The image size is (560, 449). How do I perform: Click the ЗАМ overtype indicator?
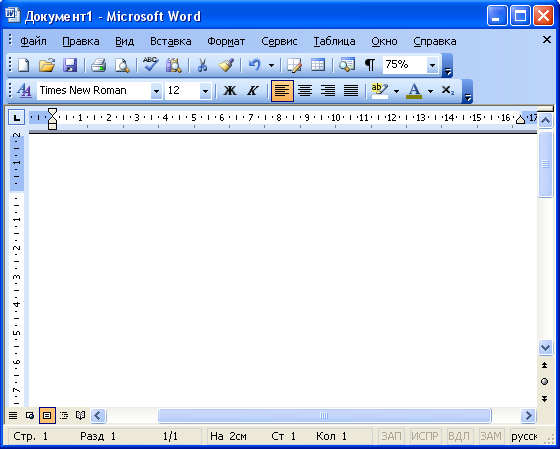click(x=491, y=436)
